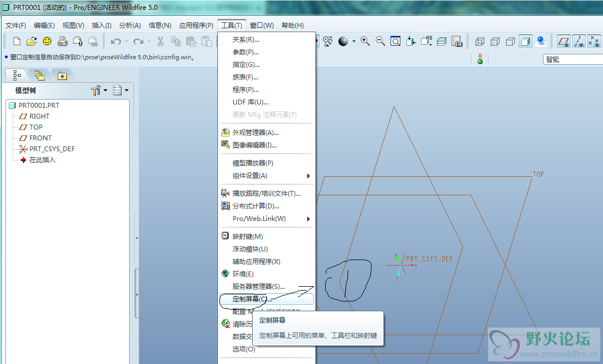603x364 pixels.
Task: Open the 编辑(E) menu
Action: (44, 26)
